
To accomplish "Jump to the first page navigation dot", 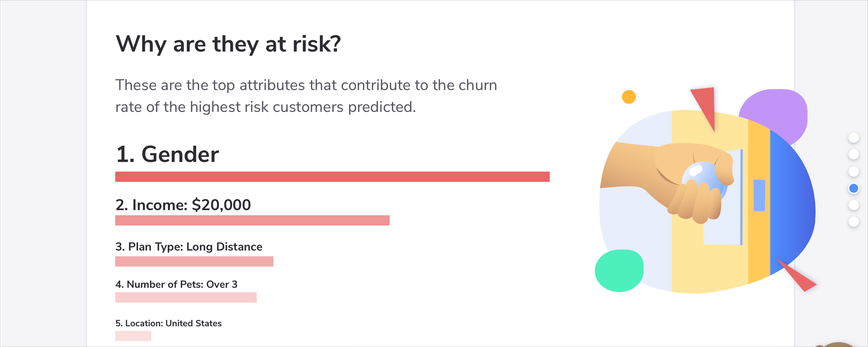I will tap(854, 137).
